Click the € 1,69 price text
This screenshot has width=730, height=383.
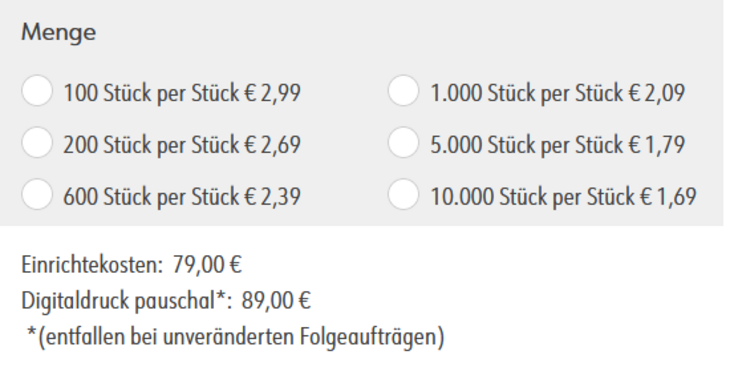669,196
